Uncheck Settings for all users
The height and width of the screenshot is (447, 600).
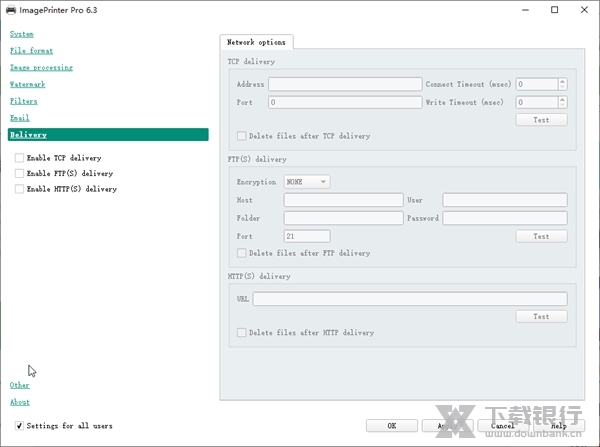pos(19,426)
